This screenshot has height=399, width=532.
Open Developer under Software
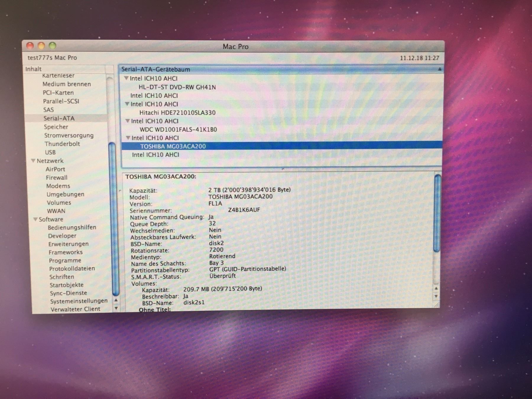click(x=62, y=236)
